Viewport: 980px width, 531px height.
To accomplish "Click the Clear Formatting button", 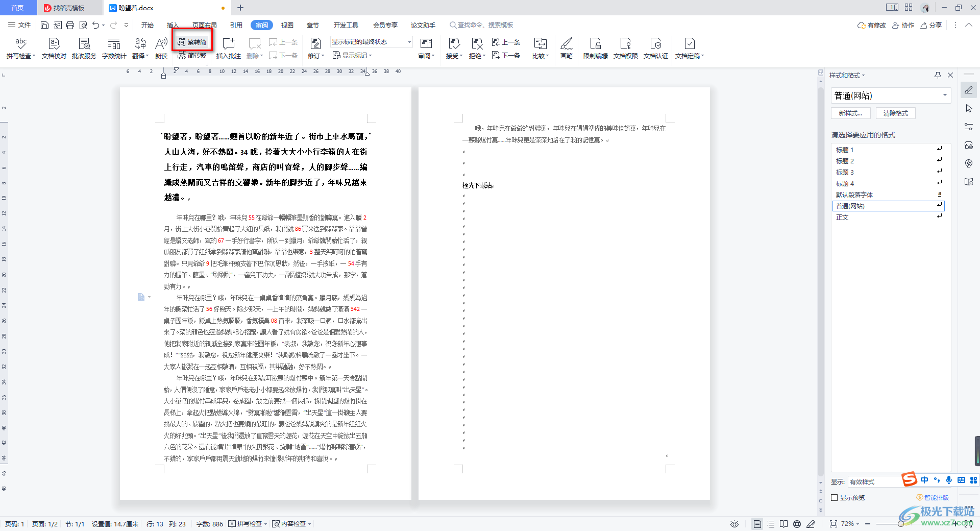I will pyautogui.click(x=896, y=113).
